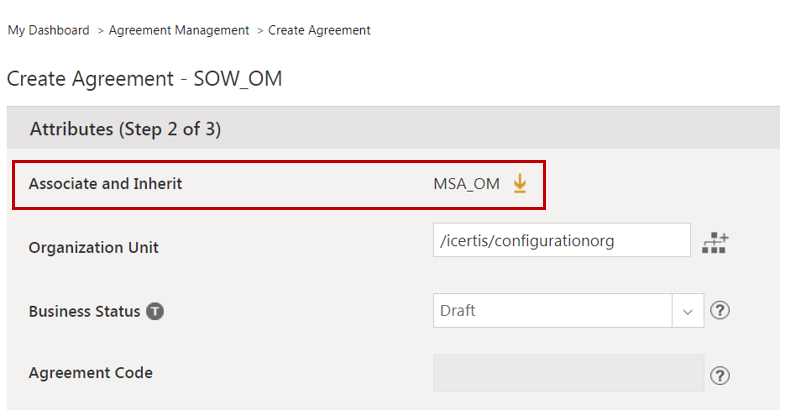Click the Associate and Inherit label

(x=105, y=184)
